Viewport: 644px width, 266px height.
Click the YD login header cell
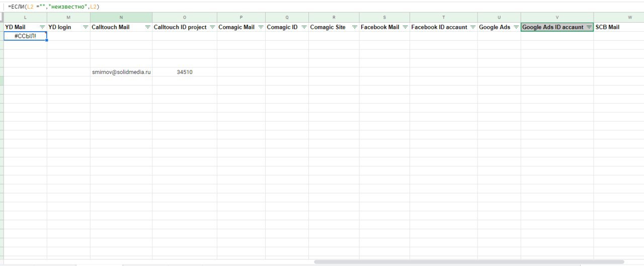(68, 27)
